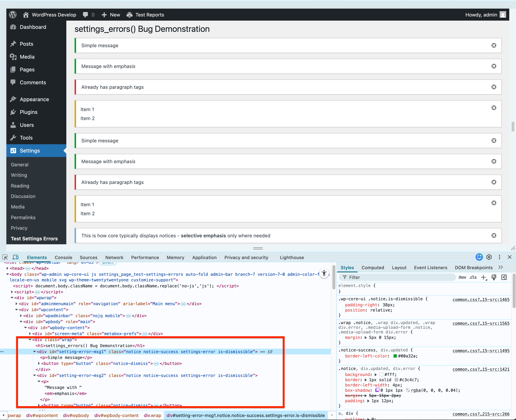Toggle device toolbar icon in DevTools

(16, 257)
